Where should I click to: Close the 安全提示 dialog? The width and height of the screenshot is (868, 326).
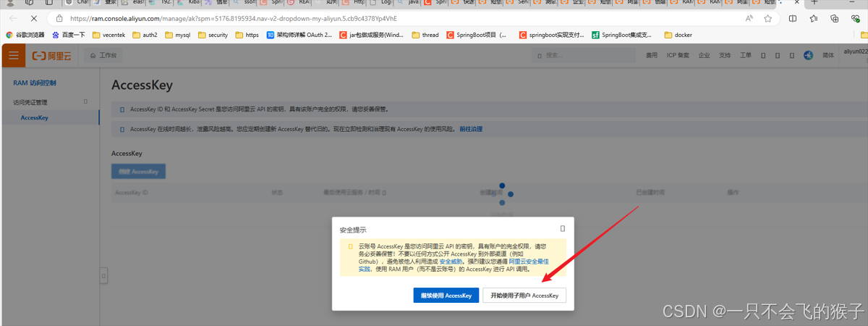pos(562,228)
